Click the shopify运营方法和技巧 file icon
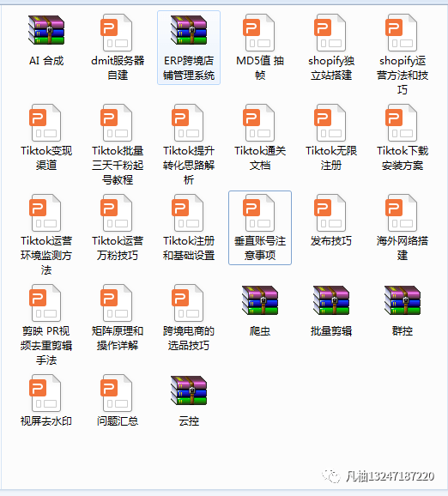The image size is (448, 496). 401,33
